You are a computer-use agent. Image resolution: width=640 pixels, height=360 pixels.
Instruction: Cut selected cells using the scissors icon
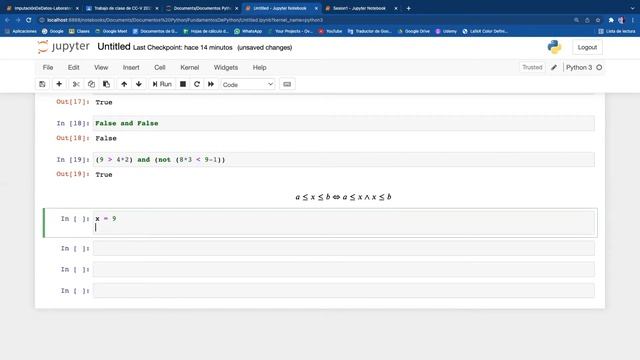point(76,84)
